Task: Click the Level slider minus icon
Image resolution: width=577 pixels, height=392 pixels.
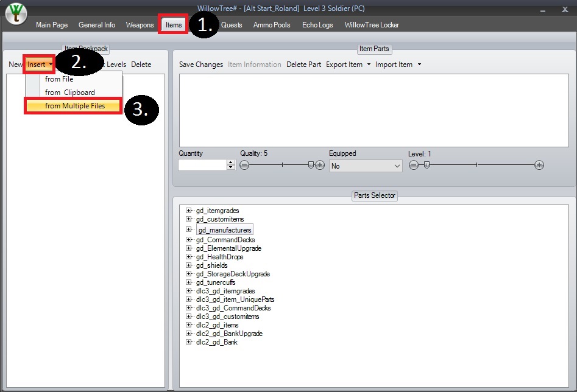Action: [413, 165]
